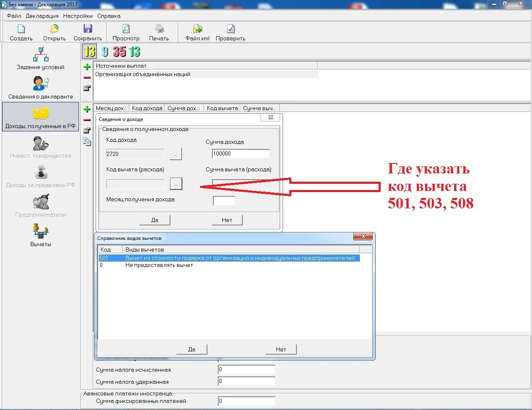Select deduction code 501 row

click(x=229, y=258)
